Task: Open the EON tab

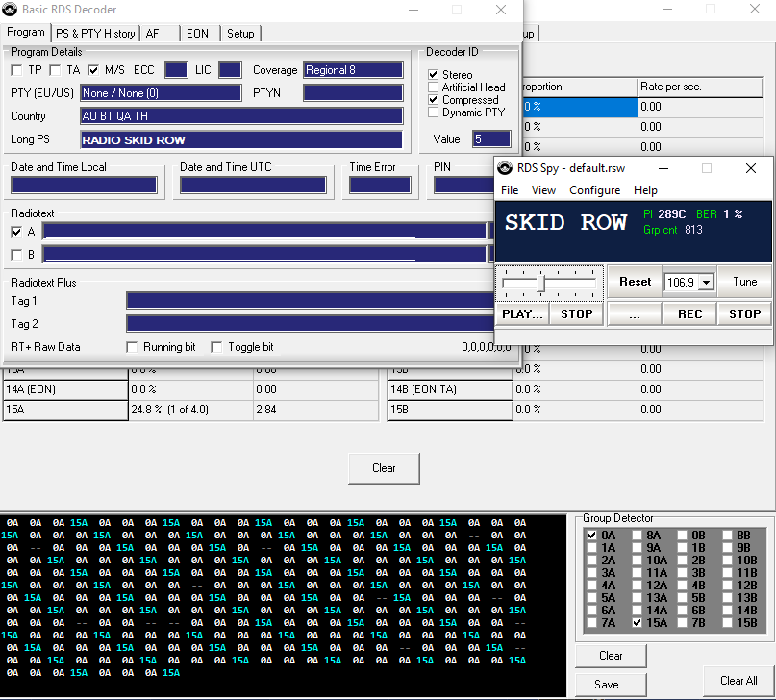Action: 197,33
